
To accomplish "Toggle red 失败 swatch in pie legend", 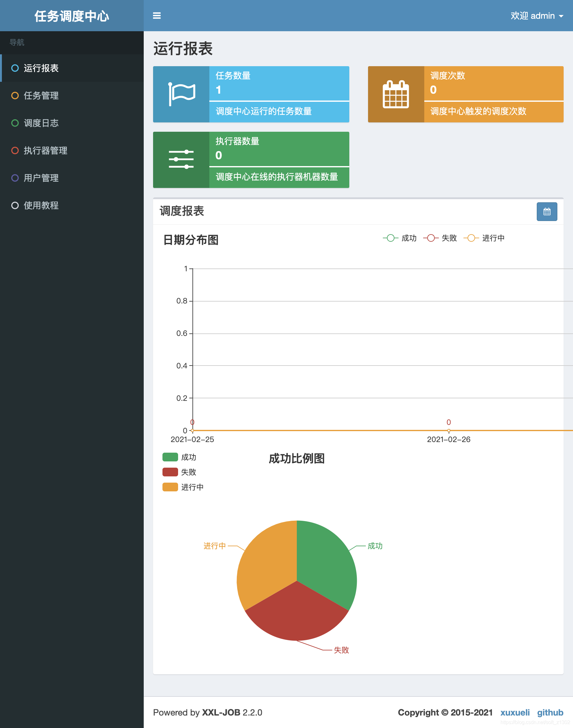I will 170,472.
